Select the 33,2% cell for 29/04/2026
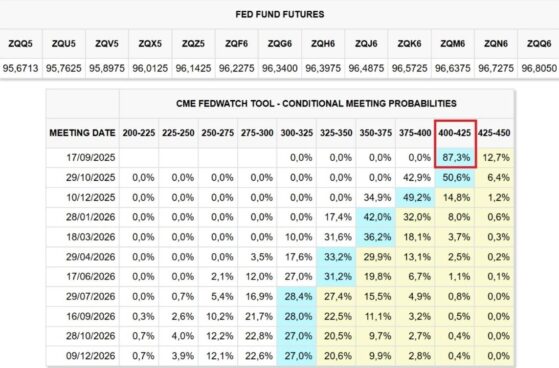Screen dimensions: 559x368 pos(337,257)
